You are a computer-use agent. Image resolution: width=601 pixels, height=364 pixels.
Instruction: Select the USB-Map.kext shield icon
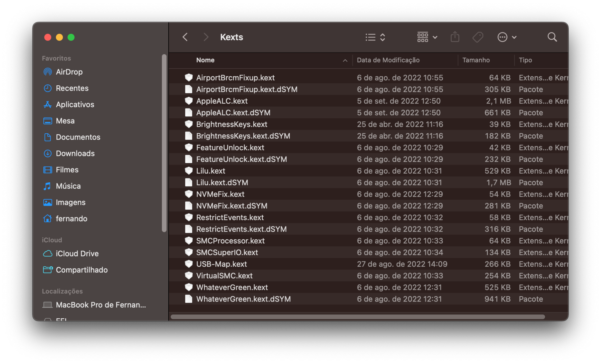click(188, 264)
